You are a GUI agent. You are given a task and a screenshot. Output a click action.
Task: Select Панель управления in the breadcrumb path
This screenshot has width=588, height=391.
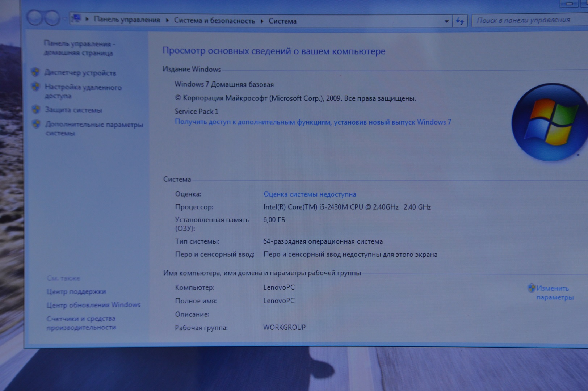coord(127,20)
